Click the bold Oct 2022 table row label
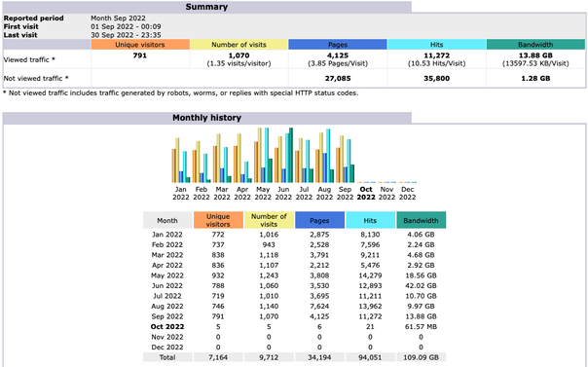The width and height of the screenshot is (588, 367). (x=167, y=327)
